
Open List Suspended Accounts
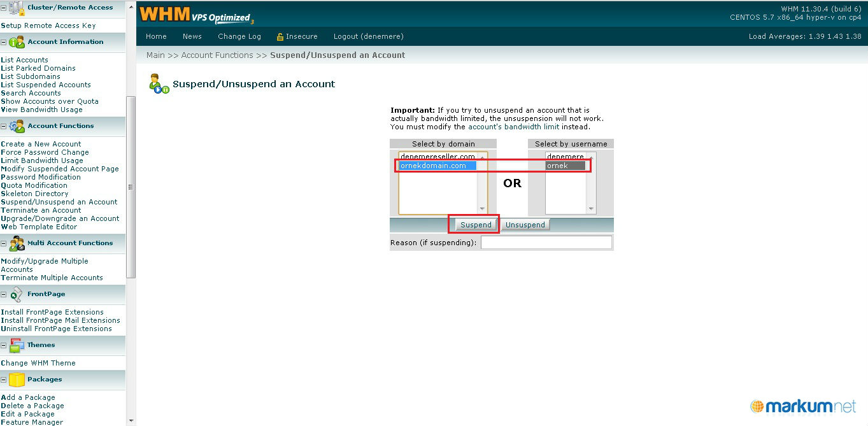(x=46, y=85)
